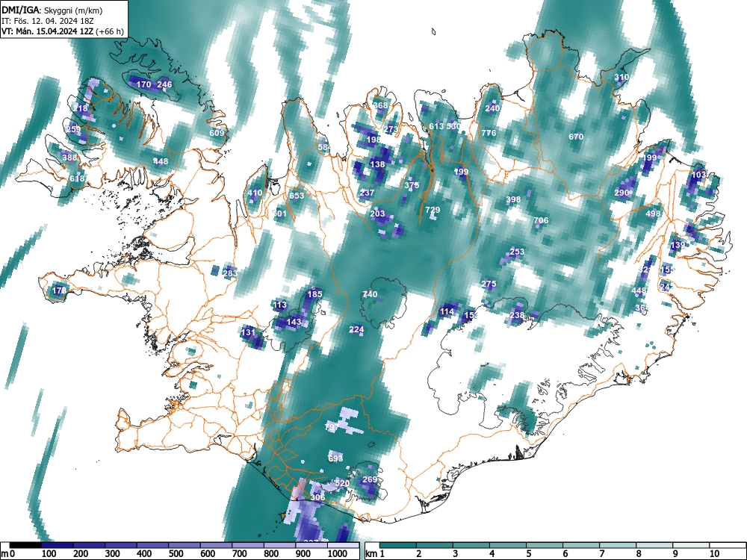Click the map value 776
747x560 pixels.
coord(489,133)
